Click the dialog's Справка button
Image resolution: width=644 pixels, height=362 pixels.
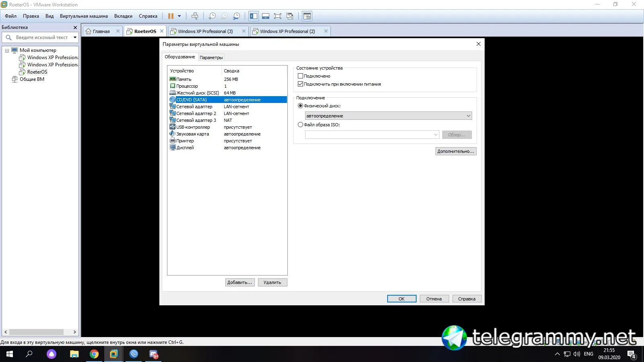coord(467,299)
